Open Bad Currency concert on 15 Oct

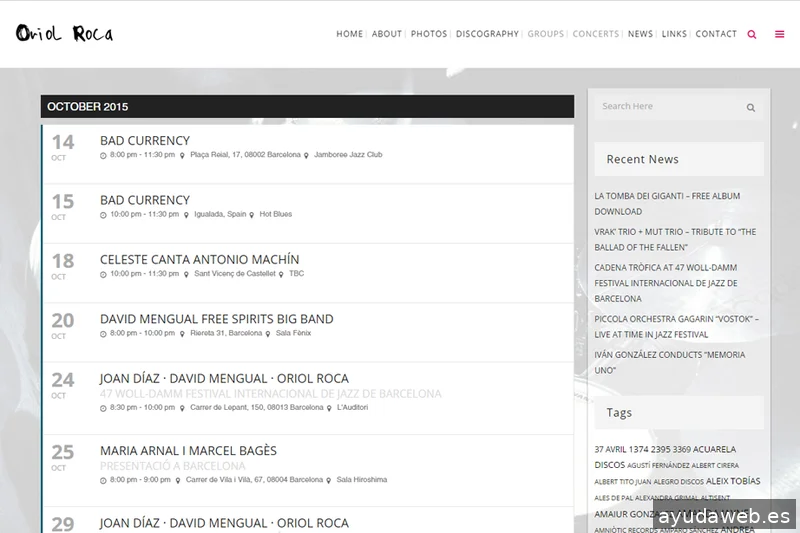coord(145,200)
